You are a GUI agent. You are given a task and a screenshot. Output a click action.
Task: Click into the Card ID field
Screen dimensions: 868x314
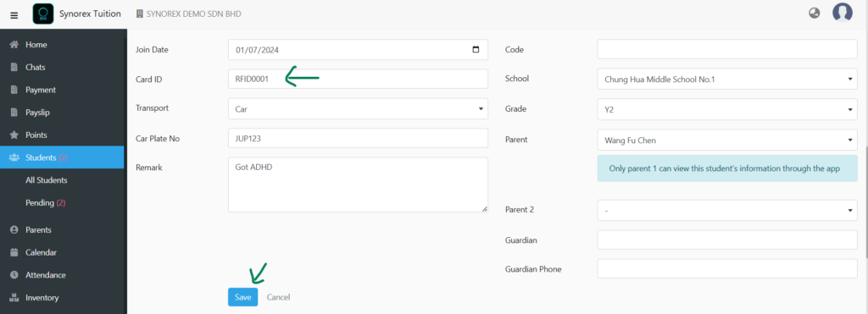pos(359,79)
